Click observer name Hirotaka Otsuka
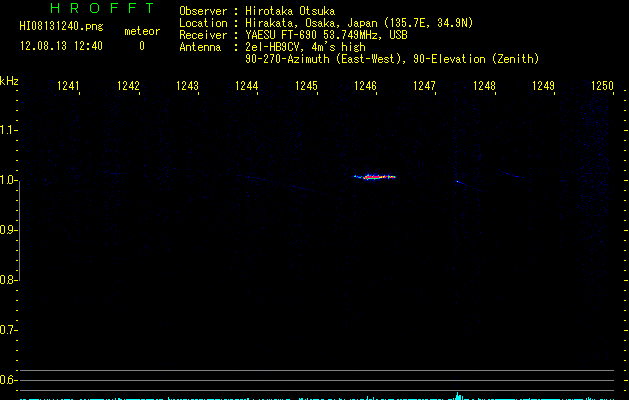The width and height of the screenshot is (629, 400). [290, 11]
